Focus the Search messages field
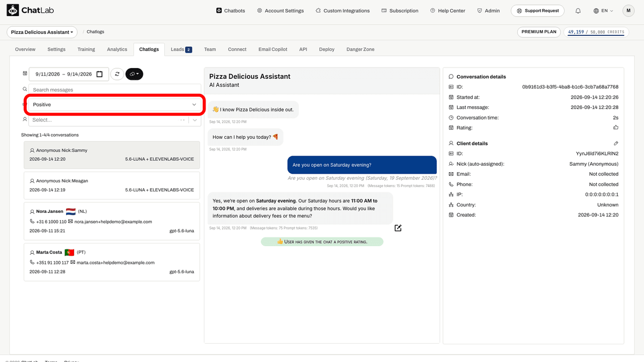 coord(115,90)
